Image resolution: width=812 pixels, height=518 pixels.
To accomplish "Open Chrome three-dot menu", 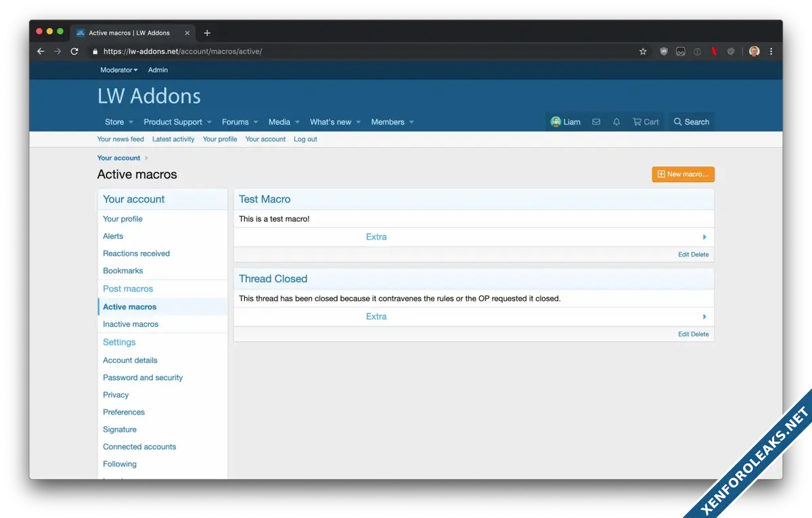I will click(771, 51).
